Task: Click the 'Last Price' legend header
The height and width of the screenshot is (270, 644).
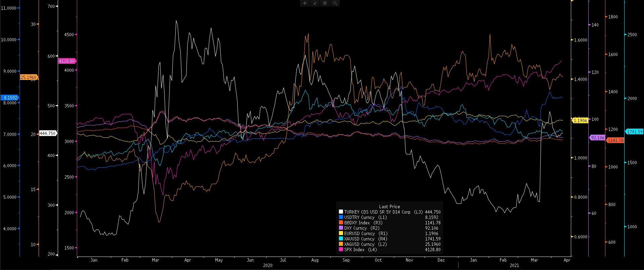Action: [389, 207]
